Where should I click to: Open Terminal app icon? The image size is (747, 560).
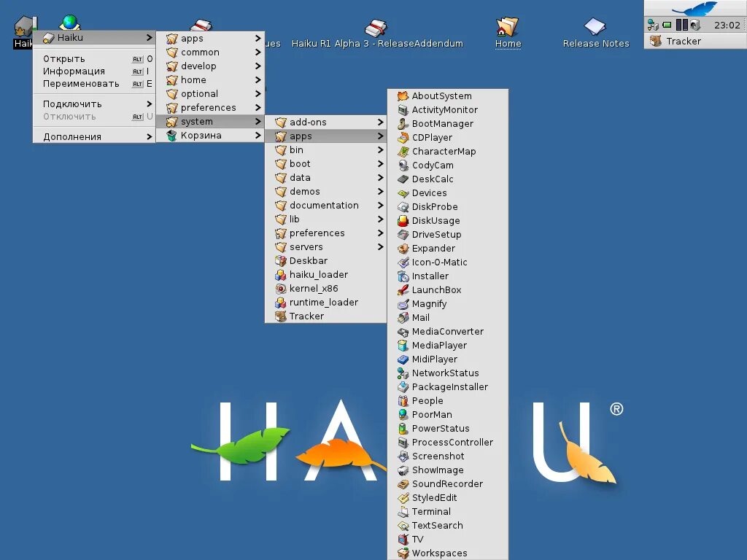tap(403, 511)
